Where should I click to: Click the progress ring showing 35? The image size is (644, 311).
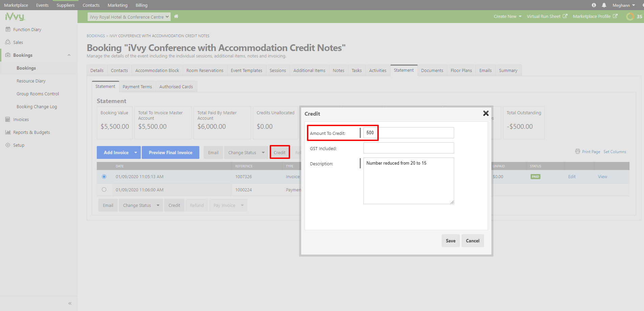click(x=630, y=17)
